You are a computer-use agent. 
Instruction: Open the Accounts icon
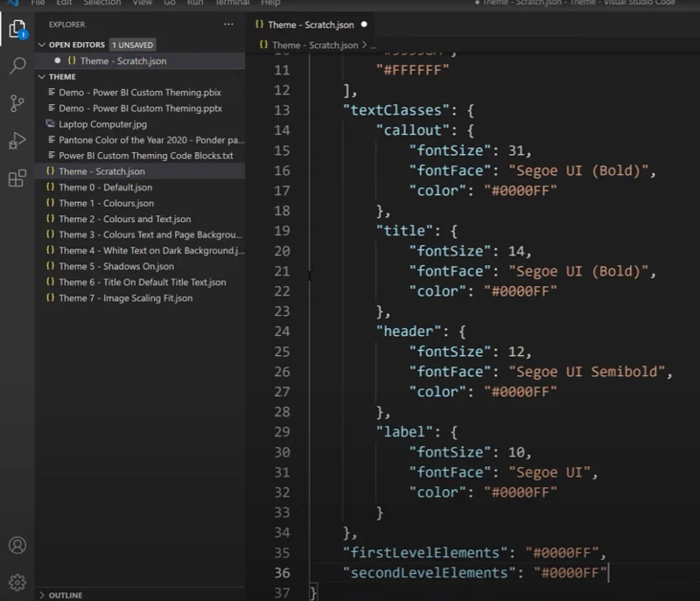tap(17, 545)
